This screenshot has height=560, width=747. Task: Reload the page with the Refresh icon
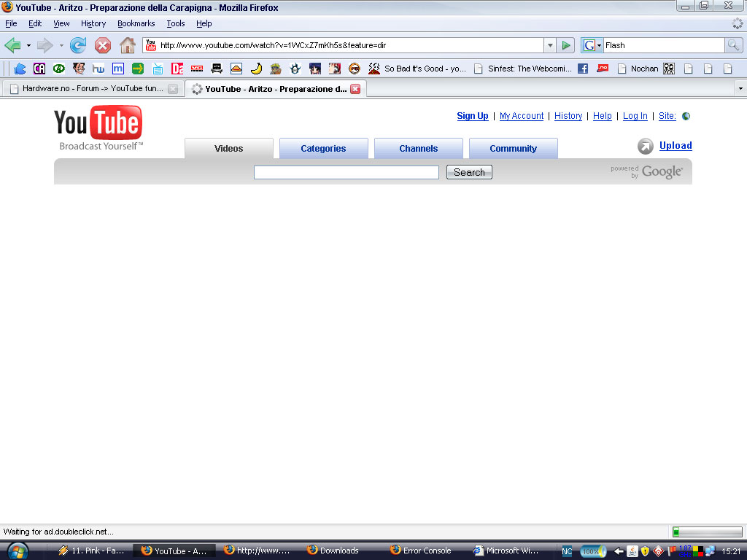[78, 45]
